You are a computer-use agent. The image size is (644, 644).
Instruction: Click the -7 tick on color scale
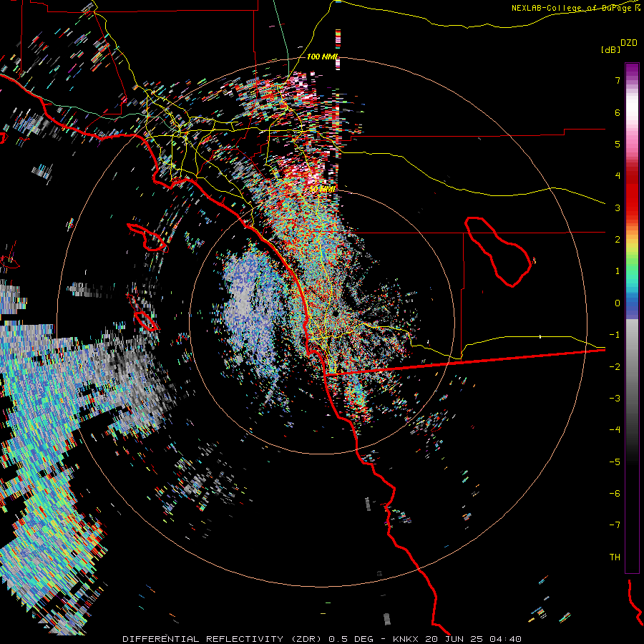(x=615, y=525)
